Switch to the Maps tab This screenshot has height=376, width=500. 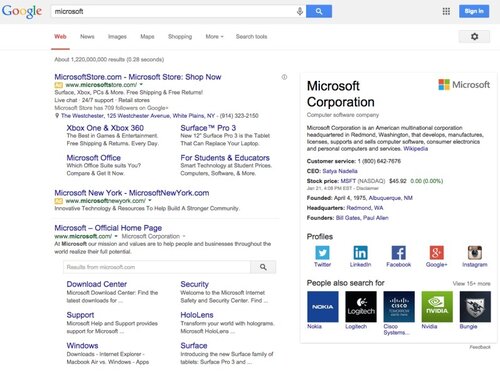[x=147, y=37]
